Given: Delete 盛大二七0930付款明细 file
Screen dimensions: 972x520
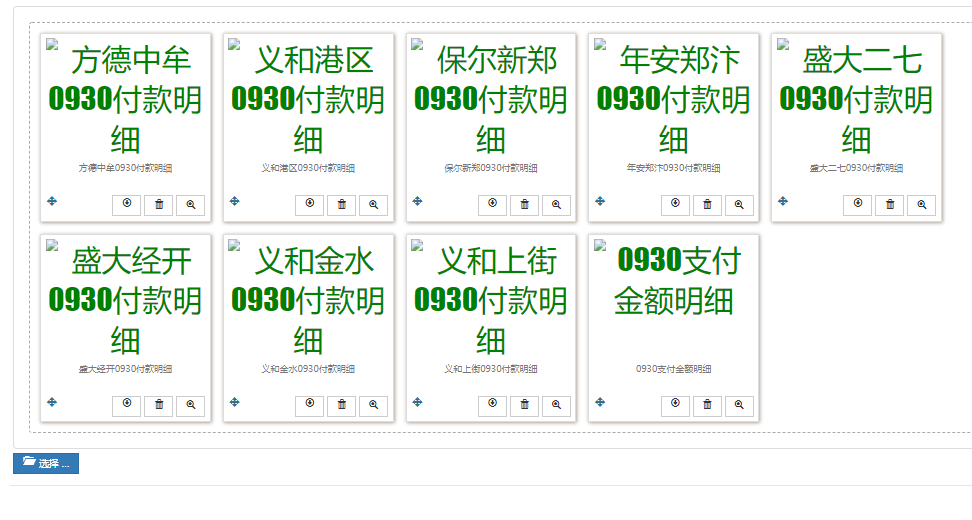Looking at the screenshot, I should coord(890,205).
